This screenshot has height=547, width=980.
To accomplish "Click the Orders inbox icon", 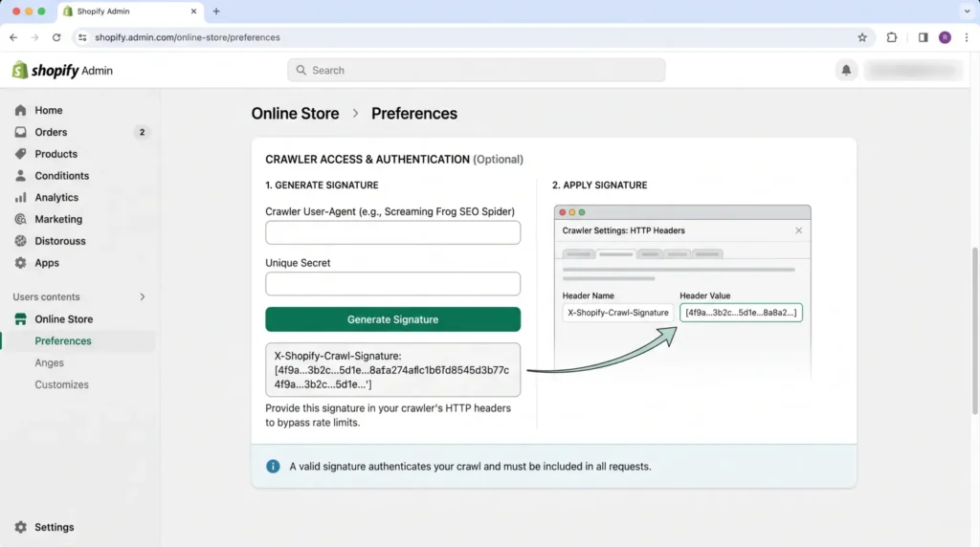I will 21,132.
